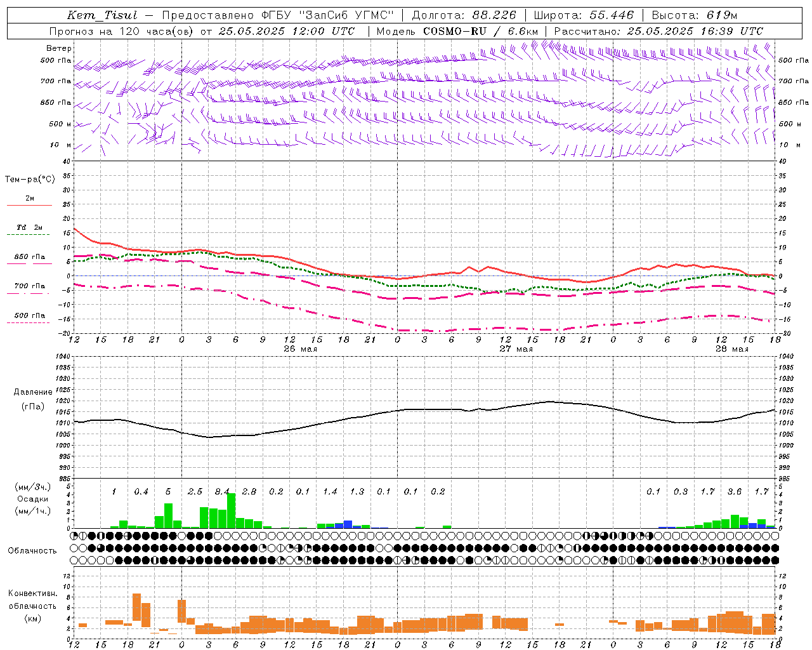812x650 pixels.
Task: Click the red 2м line sample in the temperature legend
Action: pos(29,205)
